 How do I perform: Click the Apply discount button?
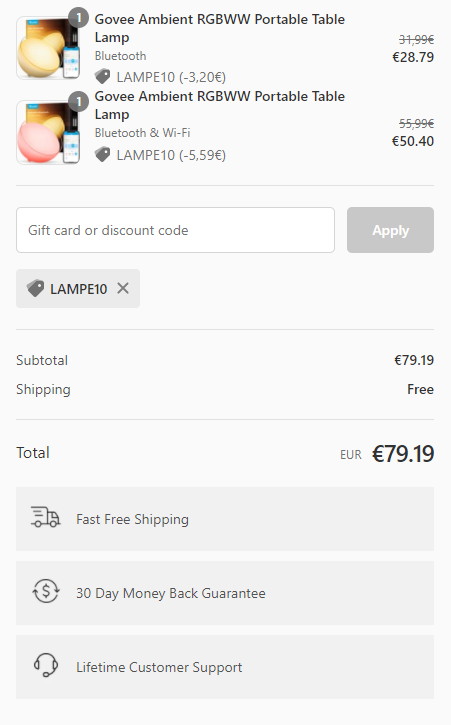click(x=390, y=230)
